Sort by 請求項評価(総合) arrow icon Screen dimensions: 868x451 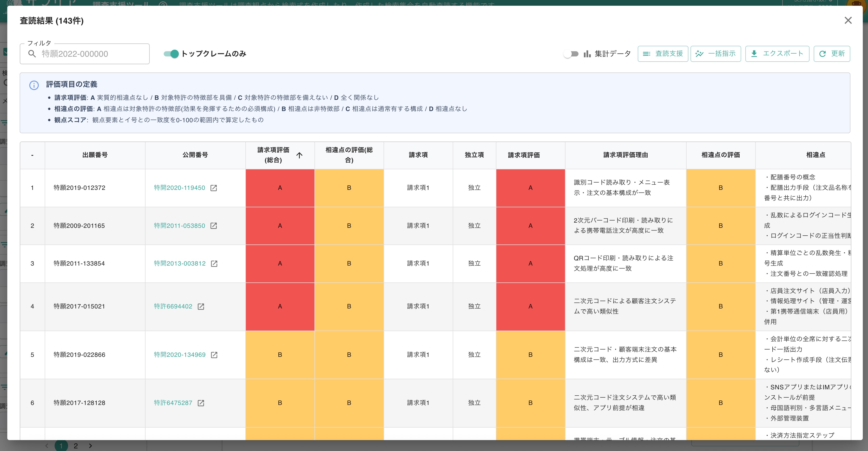299,155
